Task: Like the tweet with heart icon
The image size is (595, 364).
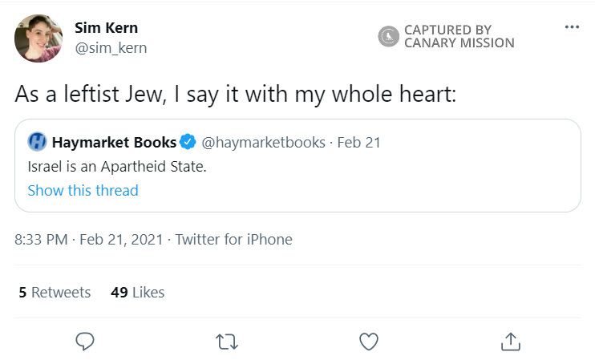Action: click(368, 342)
